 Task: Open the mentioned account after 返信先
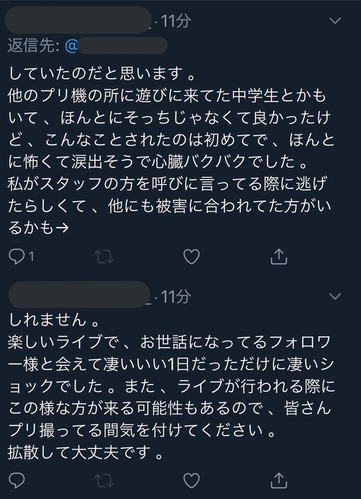click(116, 46)
